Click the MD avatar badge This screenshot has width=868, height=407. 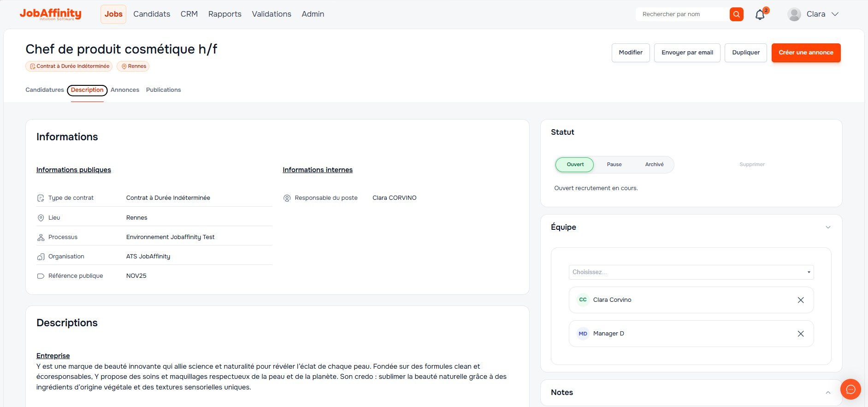pyautogui.click(x=583, y=334)
